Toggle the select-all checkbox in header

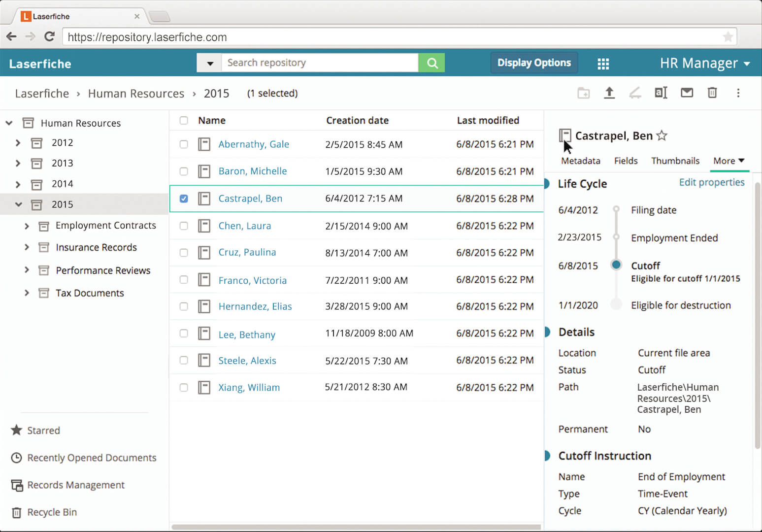point(184,120)
